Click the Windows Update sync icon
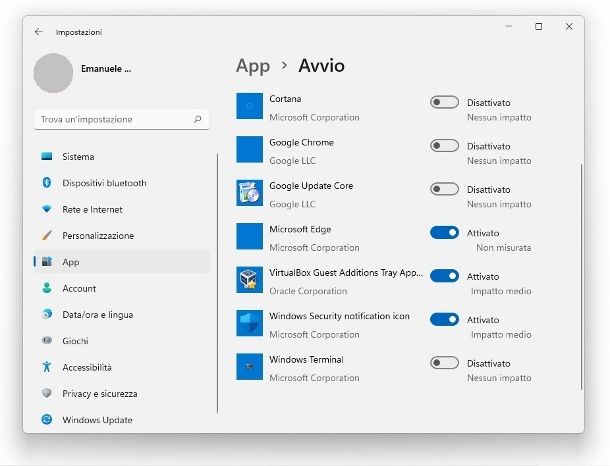Image resolution: width=610 pixels, height=466 pixels. 47,419
